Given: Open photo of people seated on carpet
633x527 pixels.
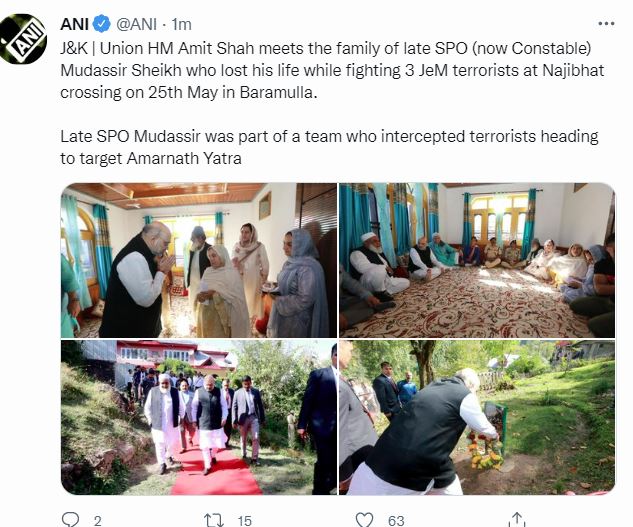Looking at the screenshot, I should (477, 260).
